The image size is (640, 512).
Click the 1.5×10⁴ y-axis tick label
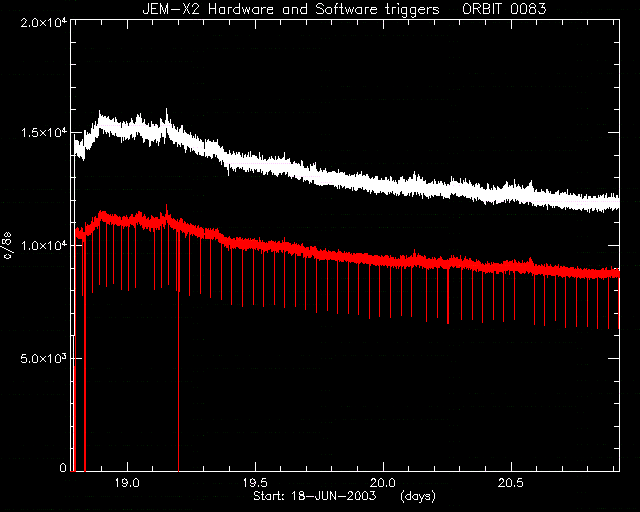(x=44, y=133)
